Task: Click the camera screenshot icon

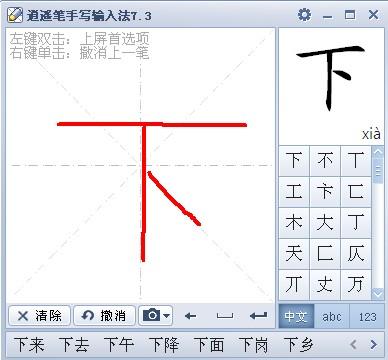Action: (x=152, y=315)
